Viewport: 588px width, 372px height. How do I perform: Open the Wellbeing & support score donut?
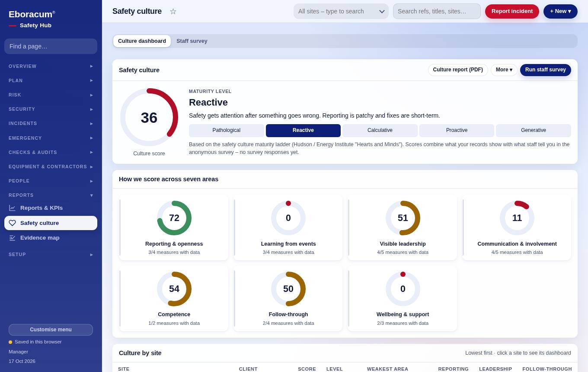pyautogui.click(x=403, y=289)
